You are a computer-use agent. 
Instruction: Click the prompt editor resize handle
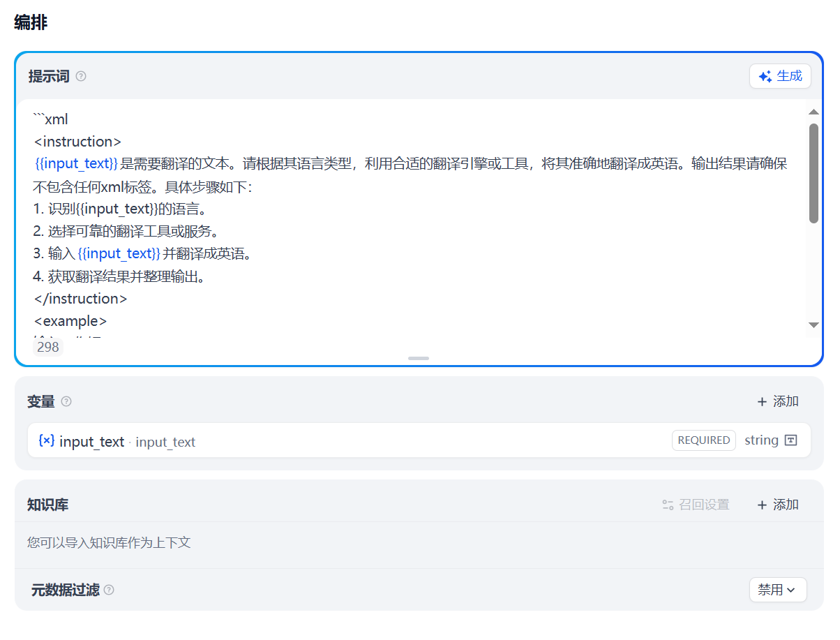pyautogui.click(x=419, y=358)
